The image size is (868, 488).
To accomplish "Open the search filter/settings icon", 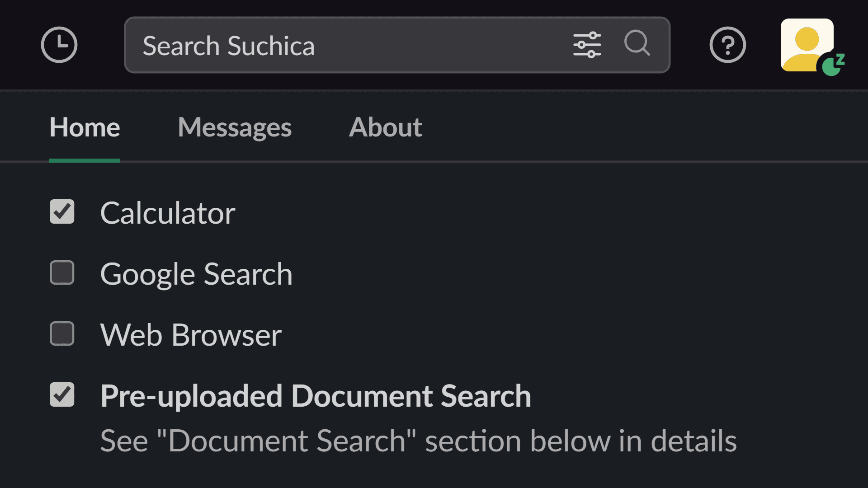I will point(586,45).
